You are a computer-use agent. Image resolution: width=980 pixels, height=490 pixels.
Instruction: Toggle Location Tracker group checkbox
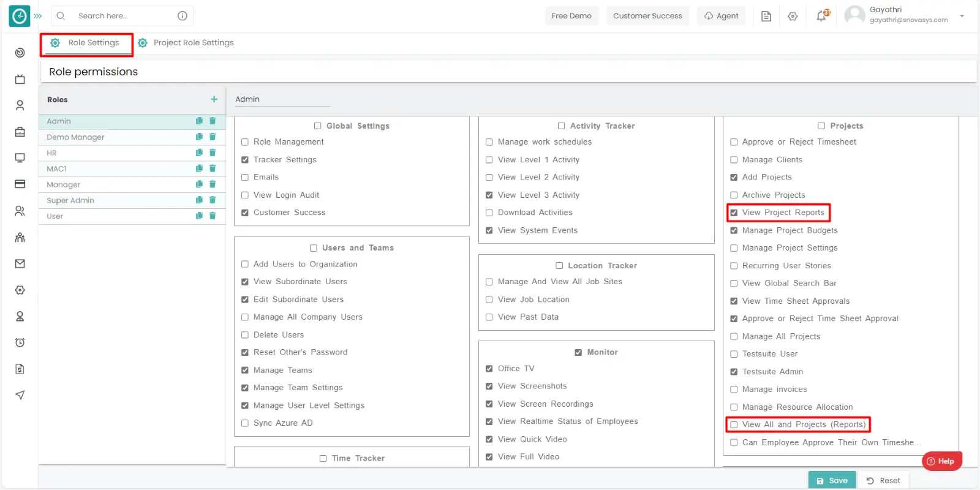559,266
